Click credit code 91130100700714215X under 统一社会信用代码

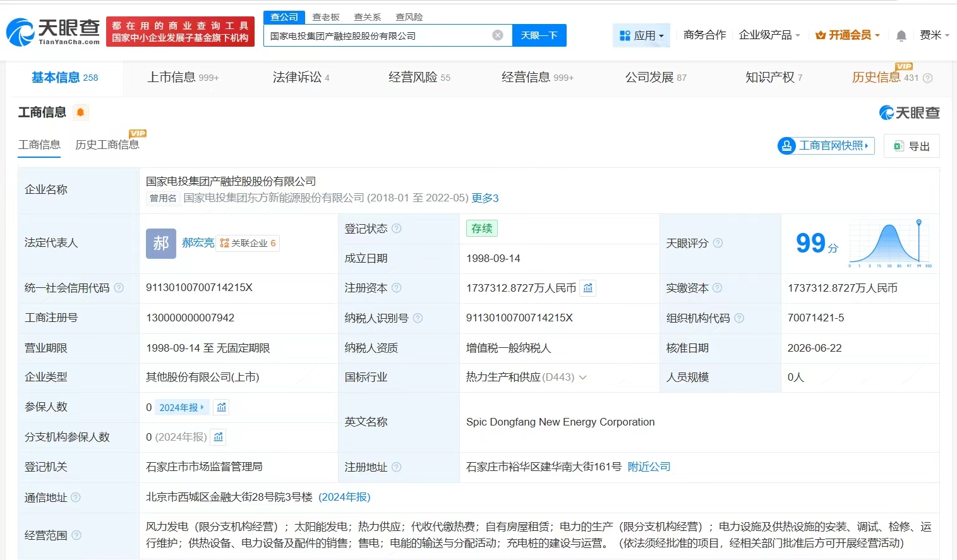(199, 288)
